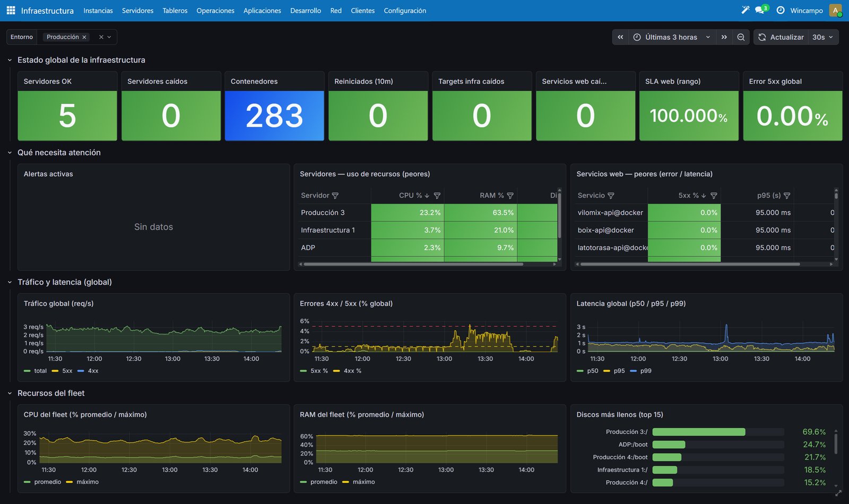Select the Producción 3 server row
The width and height of the screenshot is (849, 504).
[x=428, y=213]
